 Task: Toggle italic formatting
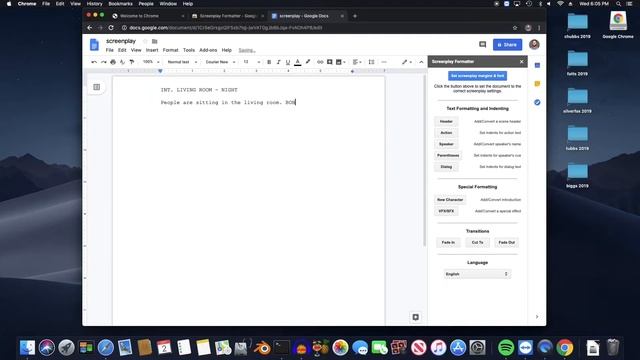278,62
